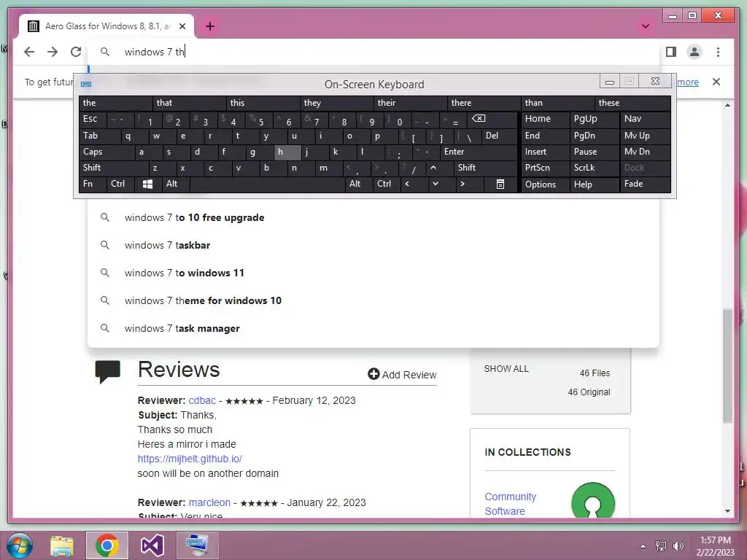The height and width of the screenshot is (560, 747).
Task: Open keyboard Options
Action: (x=546, y=184)
